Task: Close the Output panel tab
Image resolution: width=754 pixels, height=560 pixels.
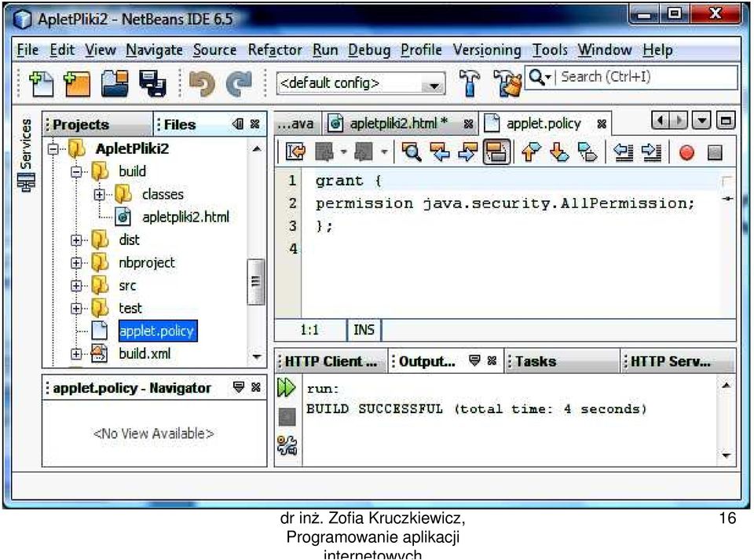Action: point(492,361)
